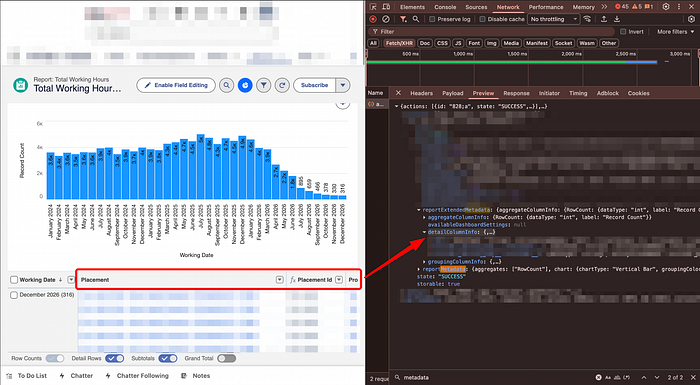Open network search magnifier in DevTools toolbar
The image size is (700, 385).
click(x=416, y=19)
